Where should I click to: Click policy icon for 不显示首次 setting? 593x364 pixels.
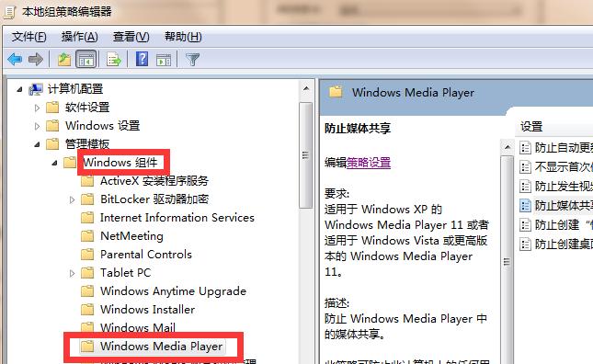coord(525,166)
